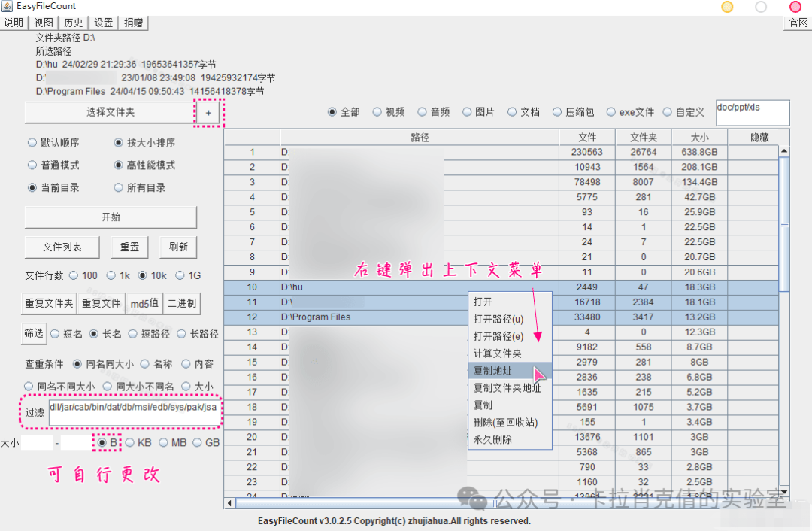Click the md5值 button
Screen dimensions: 812x531
[x=145, y=303]
